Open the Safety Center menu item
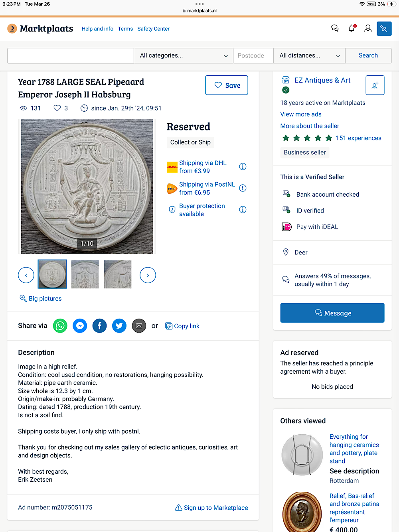The width and height of the screenshot is (399, 532). coord(153,29)
